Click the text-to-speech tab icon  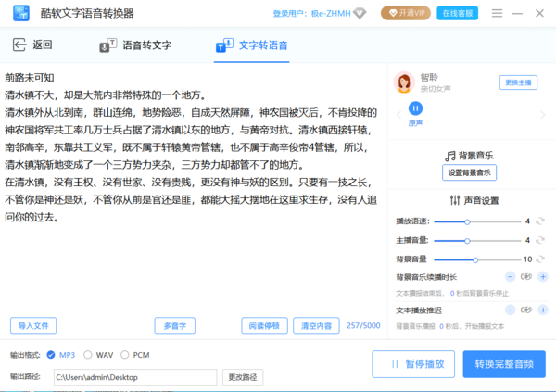(224, 45)
